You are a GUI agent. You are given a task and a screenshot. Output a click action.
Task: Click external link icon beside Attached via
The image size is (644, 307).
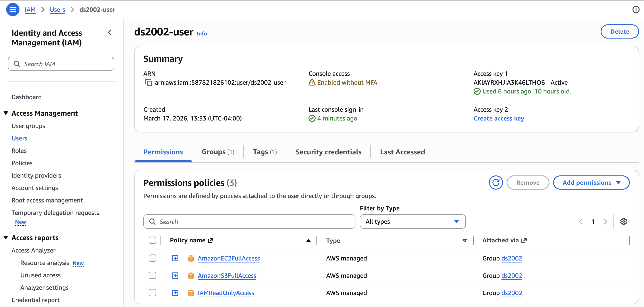pyautogui.click(x=524, y=240)
